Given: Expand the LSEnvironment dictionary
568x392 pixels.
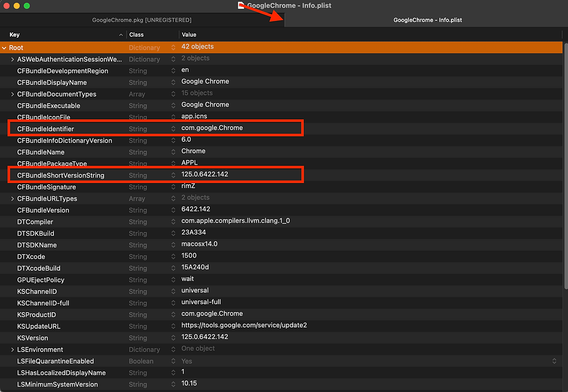Looking at the screenshot, I should (x=12, y=350).
